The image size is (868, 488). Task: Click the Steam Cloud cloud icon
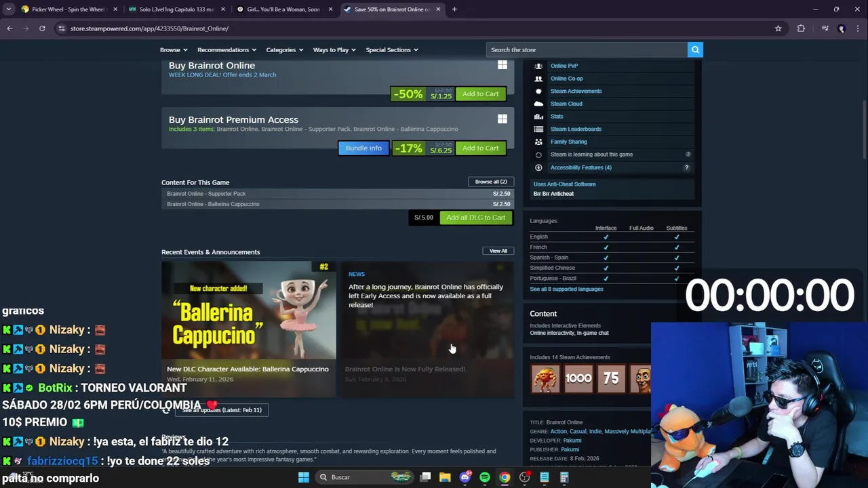(x=538, y=104)
